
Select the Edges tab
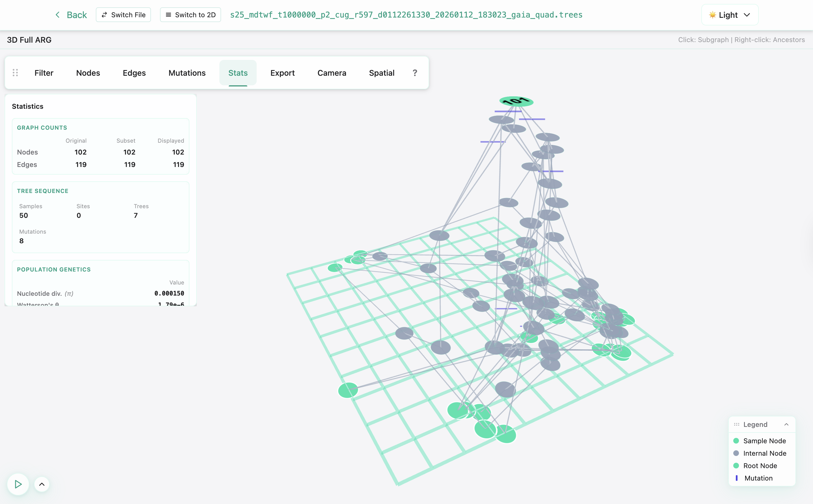pyautogui.click(x=134, y=73)
